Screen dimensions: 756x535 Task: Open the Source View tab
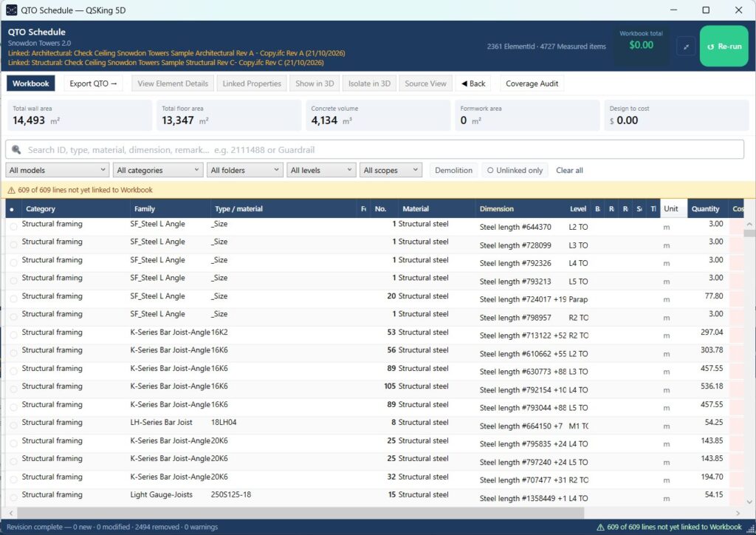click(x=425, y=84)
